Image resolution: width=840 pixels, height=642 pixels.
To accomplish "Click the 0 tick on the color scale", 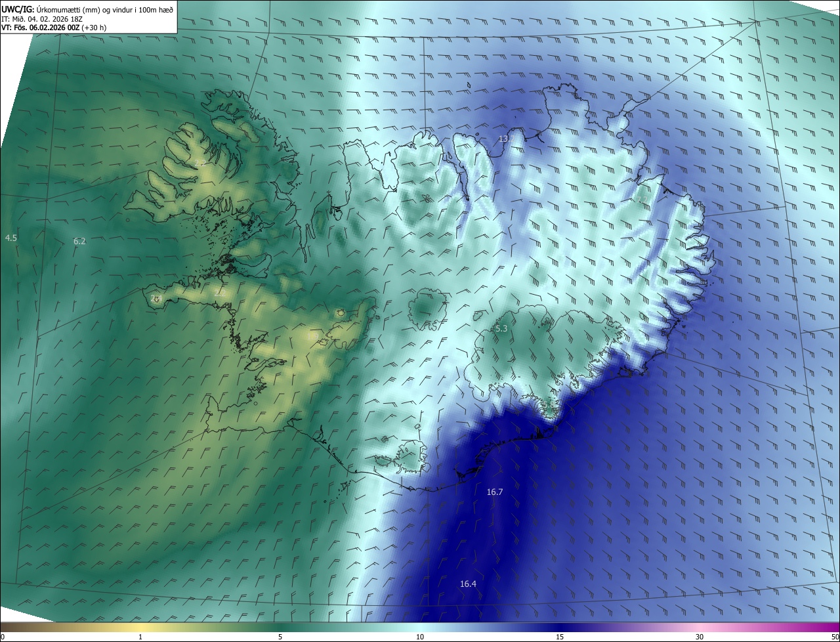I will pyautogui.click(x=3, y=637).
